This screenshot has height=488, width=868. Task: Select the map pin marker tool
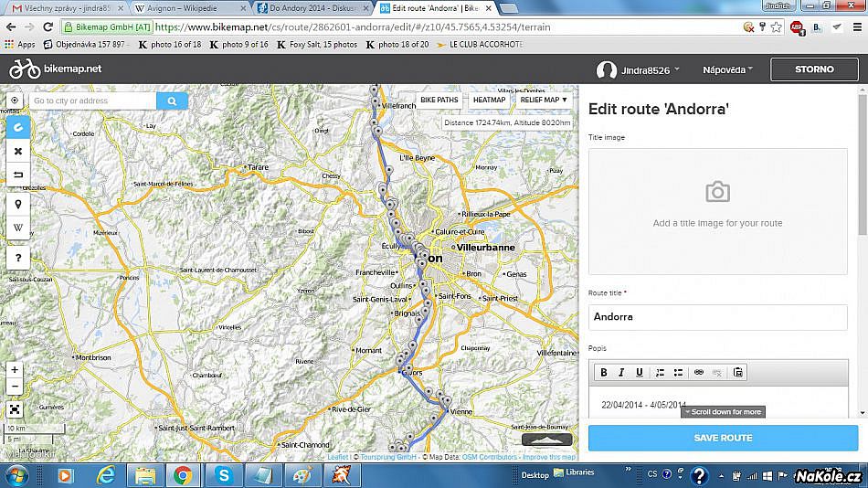coord(17,204)
